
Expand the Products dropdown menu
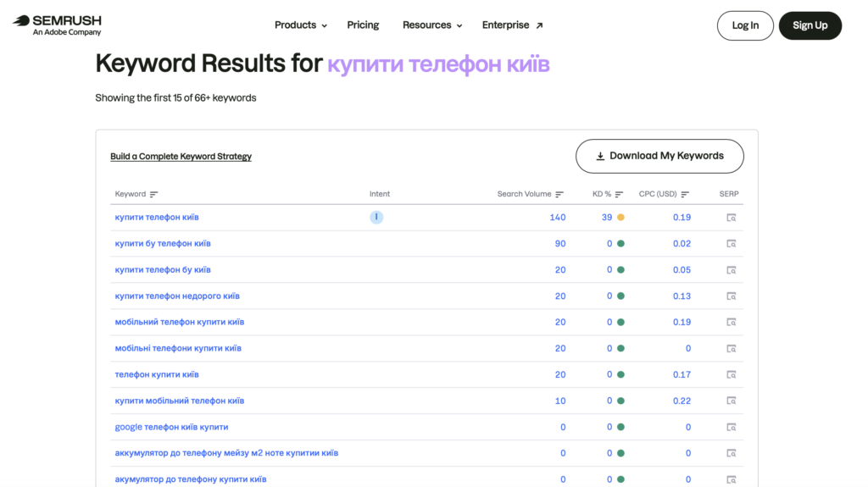(x=301, y=25)
